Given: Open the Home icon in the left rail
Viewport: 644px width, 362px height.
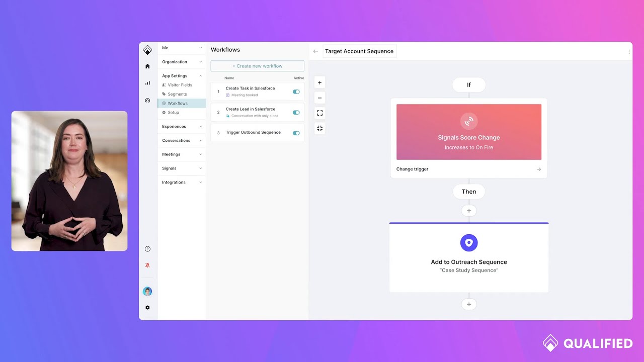Looking at the screenshot, I should [147, 66].
